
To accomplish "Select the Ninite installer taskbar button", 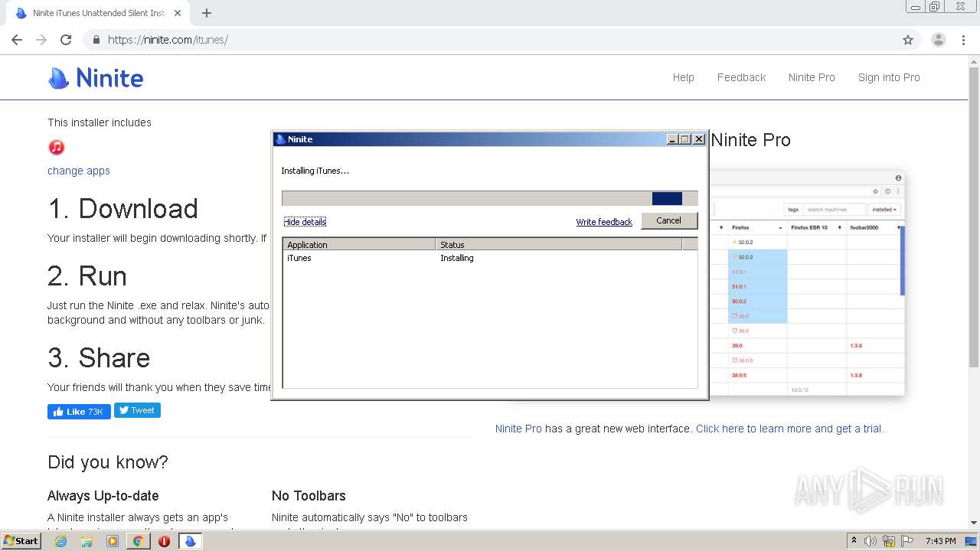I will 190,541.
